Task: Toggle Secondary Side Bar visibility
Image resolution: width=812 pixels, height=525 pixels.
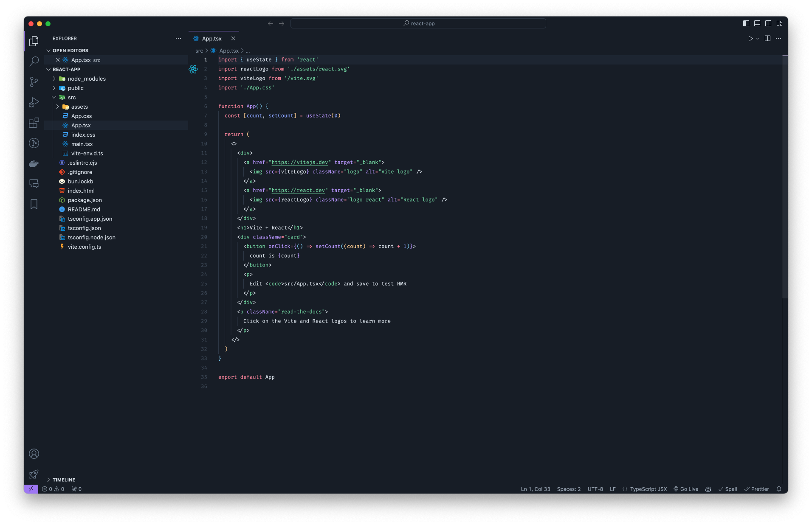Action: pyautogui.click(x=768, y=23)
